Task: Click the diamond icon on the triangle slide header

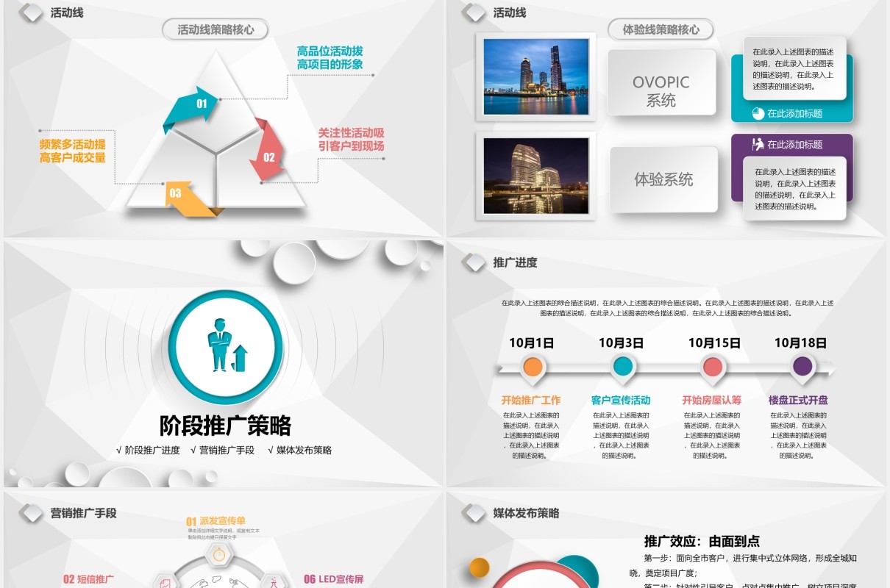Action: pyautogui.click(x=31, y=12)
